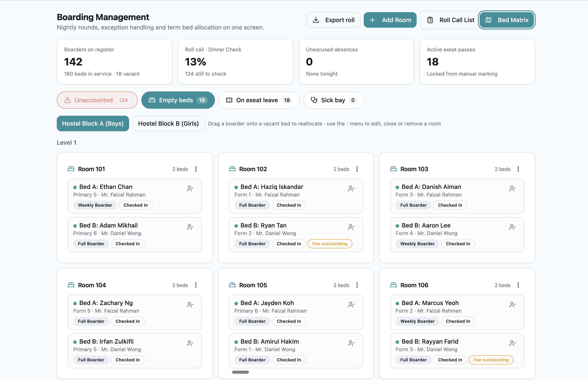Open the Room 101 three-dot menu
The image size is (588, 380).
click(196, 169)
